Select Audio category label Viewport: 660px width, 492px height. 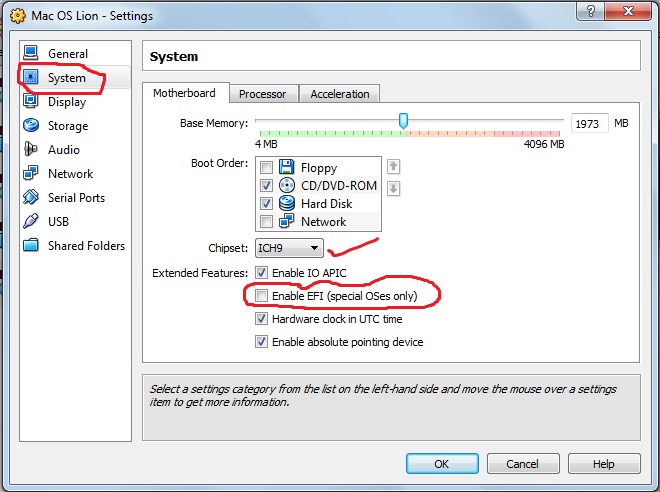(64, 150)
